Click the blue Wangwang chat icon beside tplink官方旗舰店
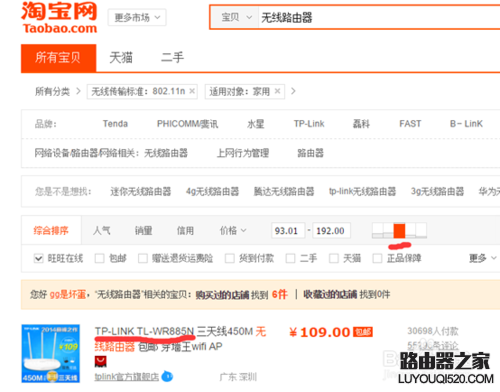Image resolution: width=500 pixels, height=392 pixels. [x=167, y=377]
